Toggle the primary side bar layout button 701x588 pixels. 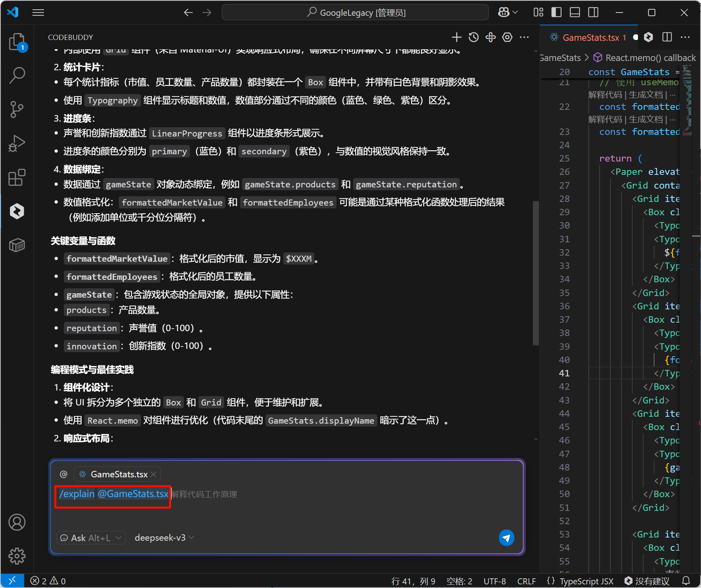coord(556,13)
